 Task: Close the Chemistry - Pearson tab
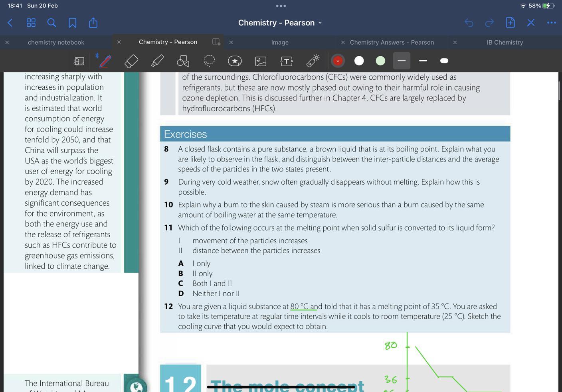tap(119, 42)
